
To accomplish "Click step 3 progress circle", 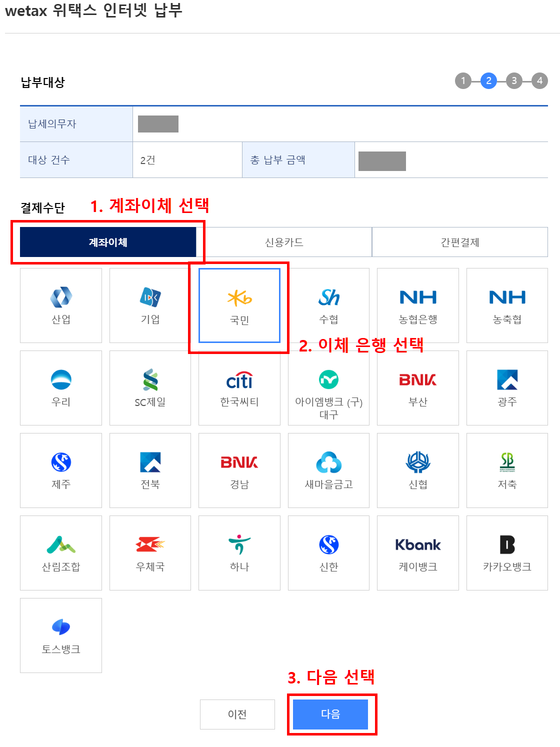I will pos(514,80).
